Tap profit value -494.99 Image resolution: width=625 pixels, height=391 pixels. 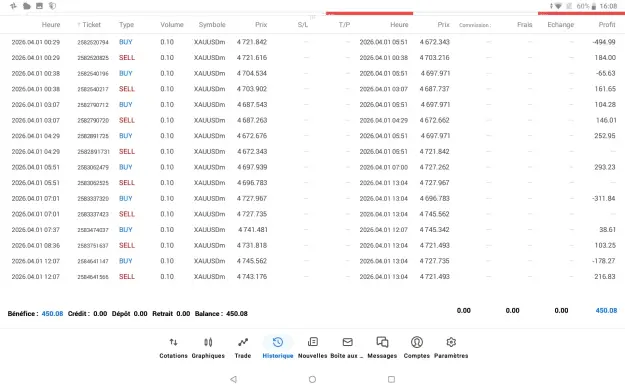[604, 42]
